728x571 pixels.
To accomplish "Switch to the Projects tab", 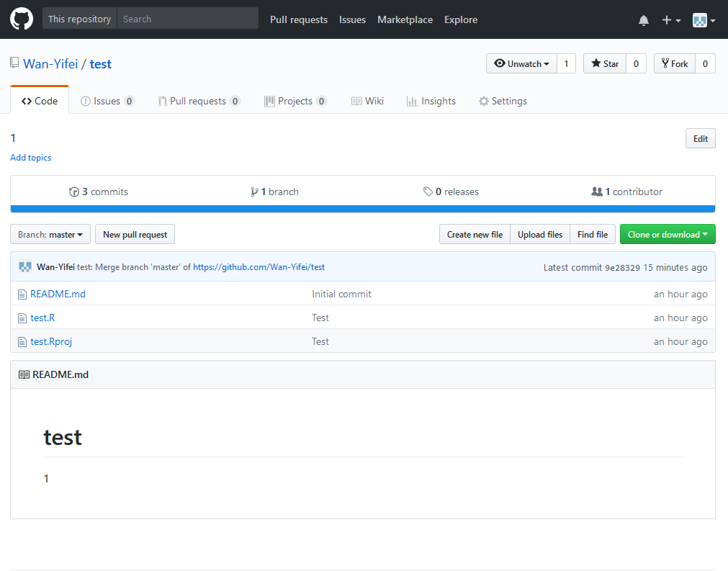I will (296, 101).
